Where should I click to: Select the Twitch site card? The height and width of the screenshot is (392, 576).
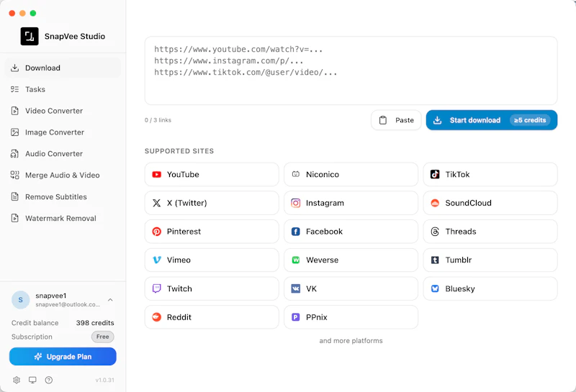[x=212, y=288]
